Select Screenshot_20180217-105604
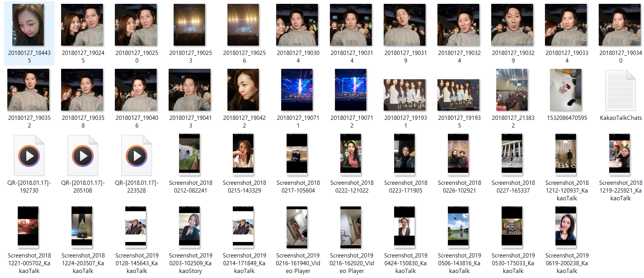Screen dimensions: 644x278 click(297, 155)
